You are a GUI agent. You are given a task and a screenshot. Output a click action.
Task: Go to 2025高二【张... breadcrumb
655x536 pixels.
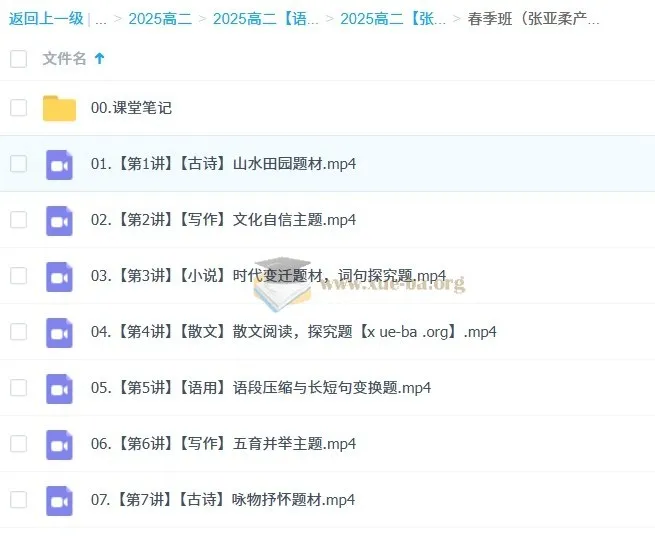(393, 19)
